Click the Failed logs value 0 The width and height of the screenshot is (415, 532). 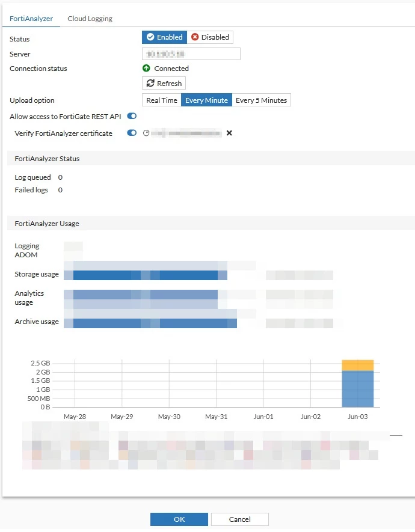(x=60, y=190)
